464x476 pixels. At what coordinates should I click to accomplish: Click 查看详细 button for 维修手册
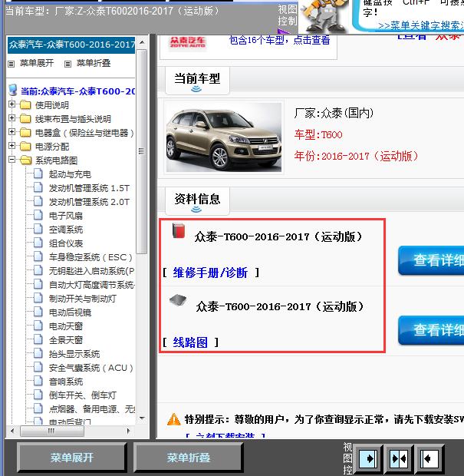pyautogui.click(x=432, y=260)
